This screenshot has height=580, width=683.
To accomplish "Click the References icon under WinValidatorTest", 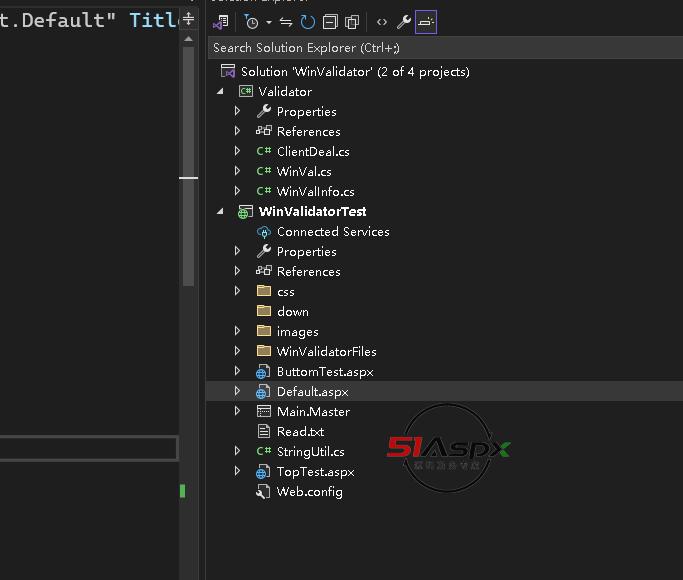I will click(x=264, y=271).
